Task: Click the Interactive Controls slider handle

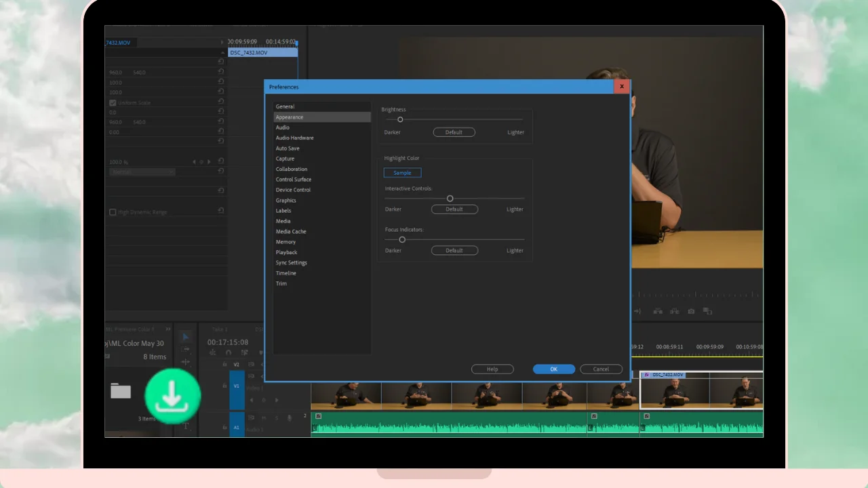Action: coord(450,199)
